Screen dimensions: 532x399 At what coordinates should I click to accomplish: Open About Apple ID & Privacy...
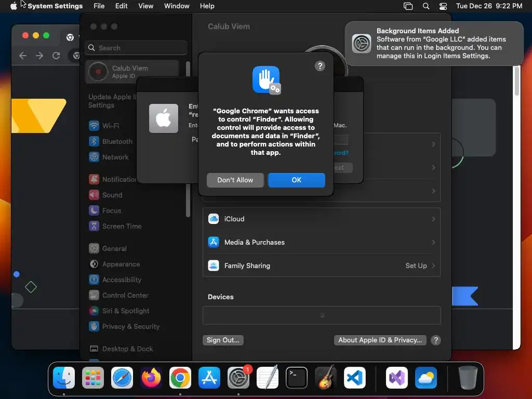click(x=380, y=340)
